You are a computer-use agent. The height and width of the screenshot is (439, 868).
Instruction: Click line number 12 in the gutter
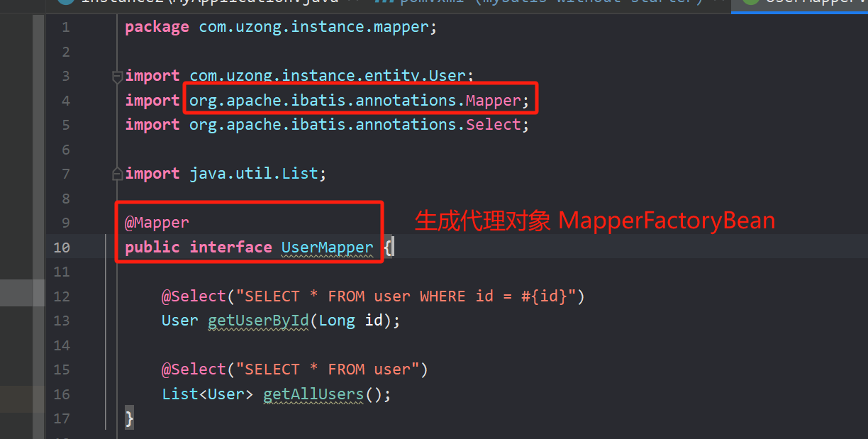[62, 296]
